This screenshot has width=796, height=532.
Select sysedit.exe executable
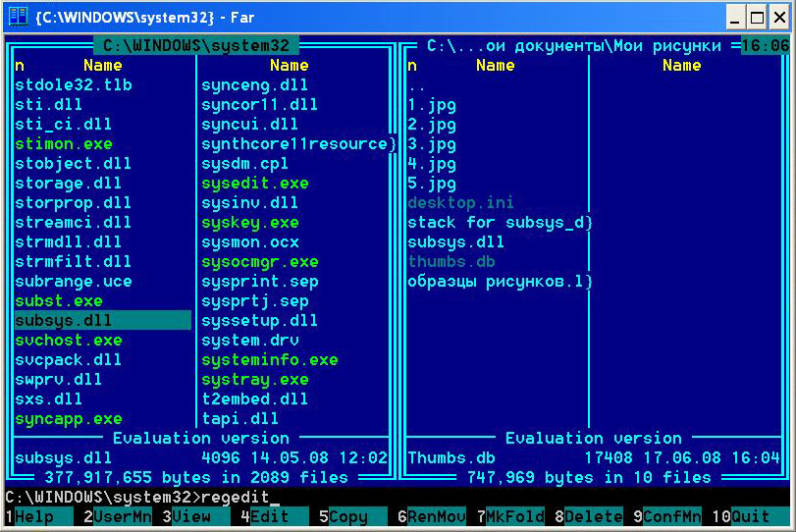255,184
